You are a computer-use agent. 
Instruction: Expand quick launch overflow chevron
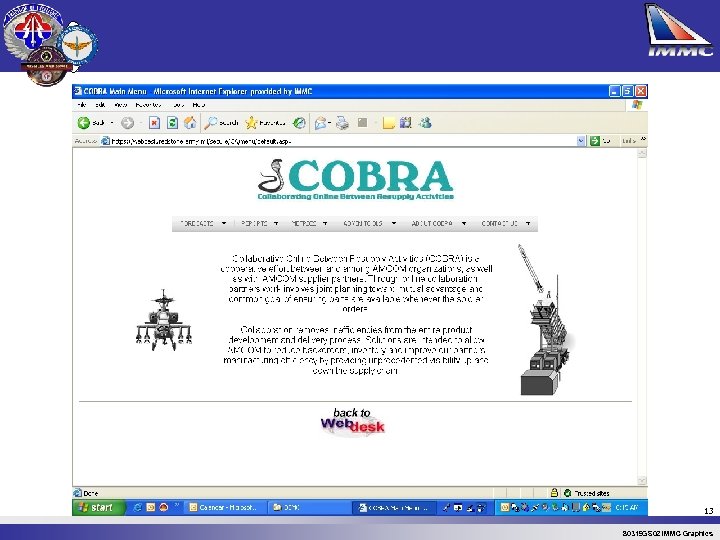pos(176,505)
